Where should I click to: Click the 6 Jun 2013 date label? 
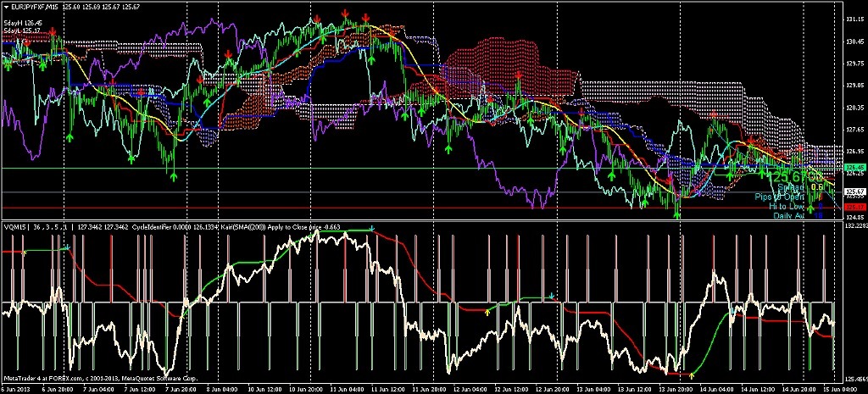[15, 390]
